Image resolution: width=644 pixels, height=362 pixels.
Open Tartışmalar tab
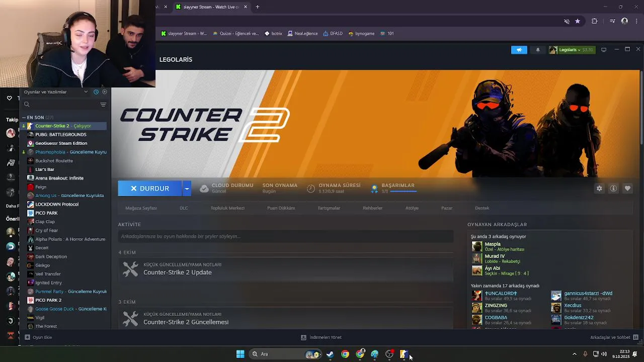point(329,208)
